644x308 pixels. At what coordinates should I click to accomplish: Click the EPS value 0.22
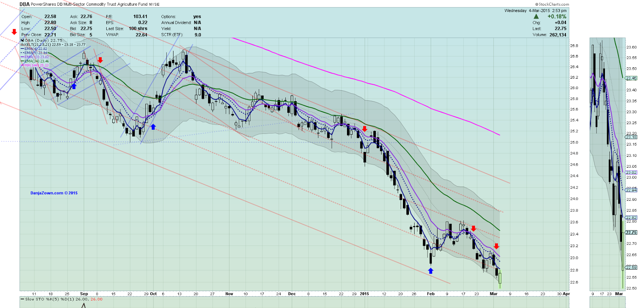(143, 23)
